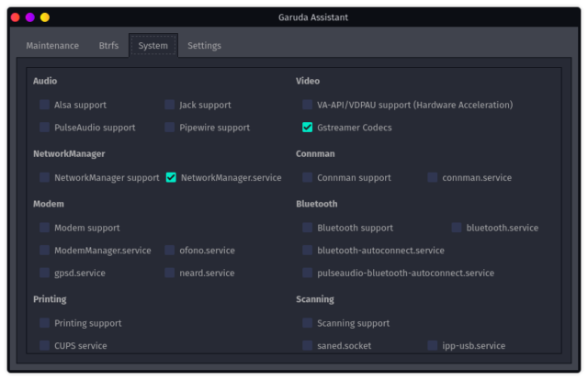
Task: Tick the Pipewire support checkbox
Action: coord(170,128)
